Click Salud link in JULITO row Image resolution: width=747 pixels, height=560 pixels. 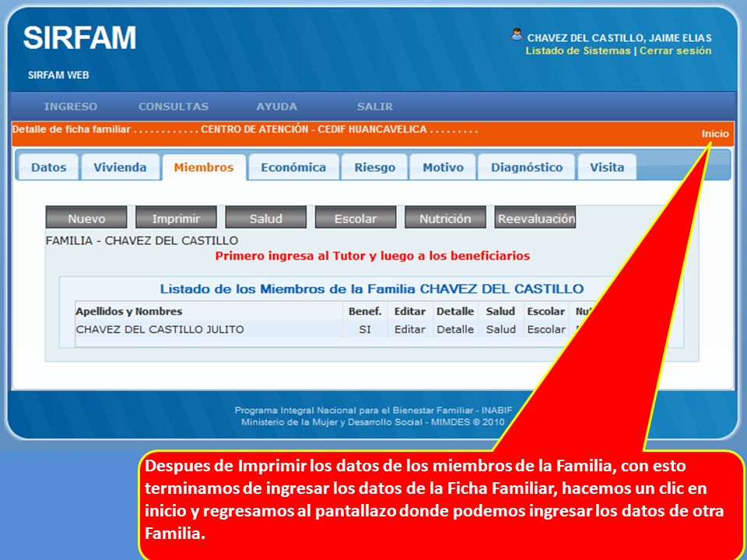(x=500, y=330)
